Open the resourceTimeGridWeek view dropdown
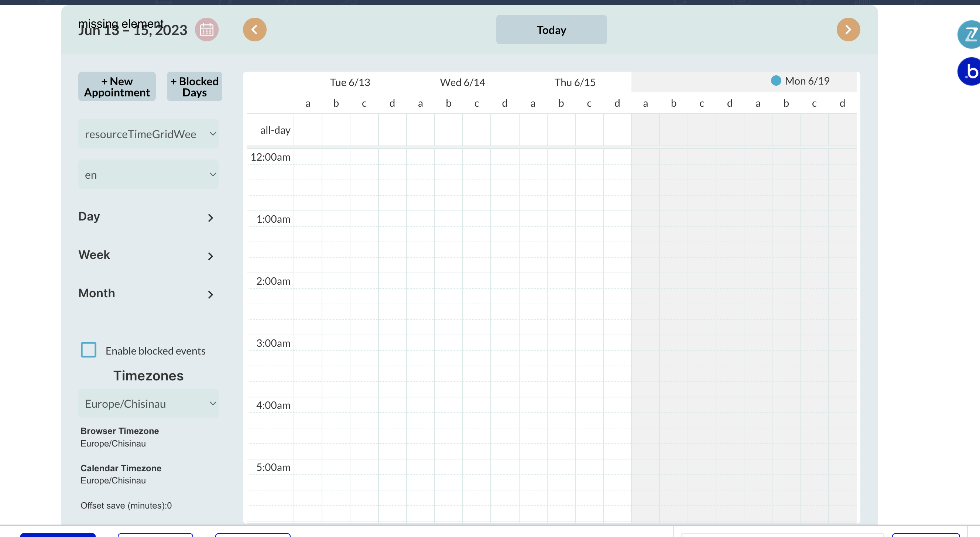Image resolution: width=980 pixels, height=537 pixels. pos(148,134)
